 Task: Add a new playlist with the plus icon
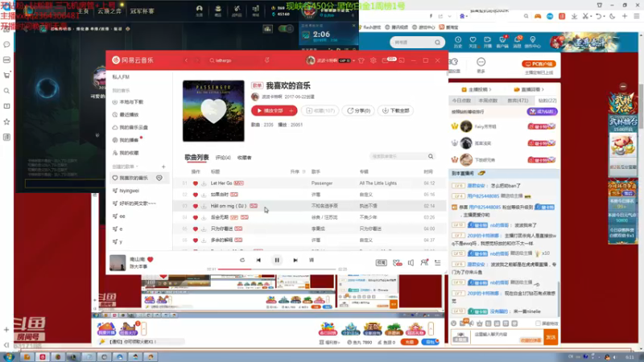[163, 167]
